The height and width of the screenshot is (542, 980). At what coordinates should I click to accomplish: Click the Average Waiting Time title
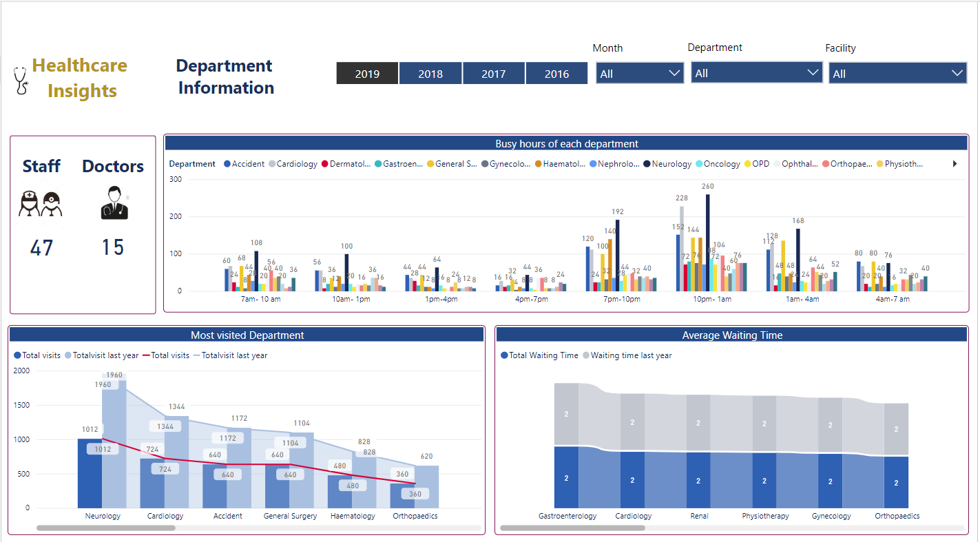click(732, 335)
